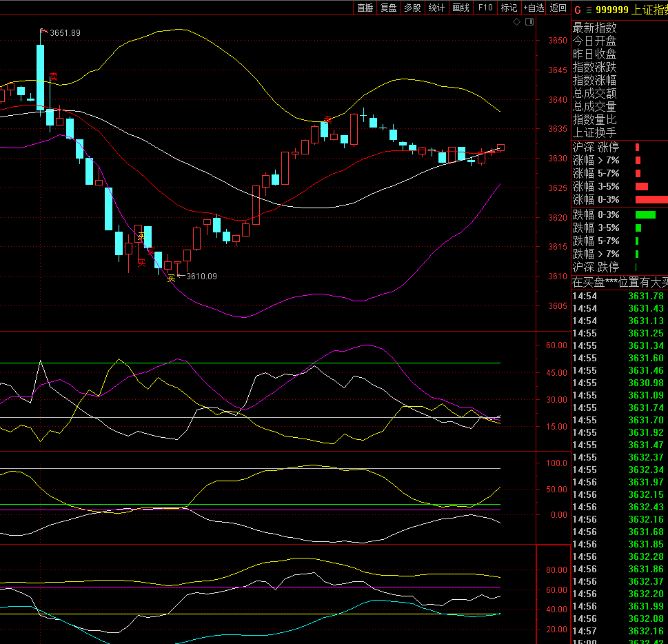Click the 涨幅 0-3% red bar
Viewport: 668px width, 644px height.
[x=651, y=199]
